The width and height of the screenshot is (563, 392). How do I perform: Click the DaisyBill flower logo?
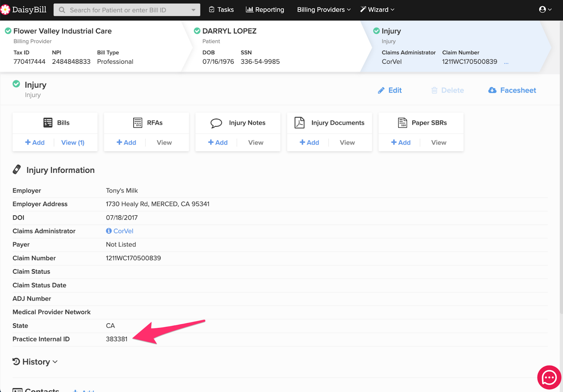5,10
